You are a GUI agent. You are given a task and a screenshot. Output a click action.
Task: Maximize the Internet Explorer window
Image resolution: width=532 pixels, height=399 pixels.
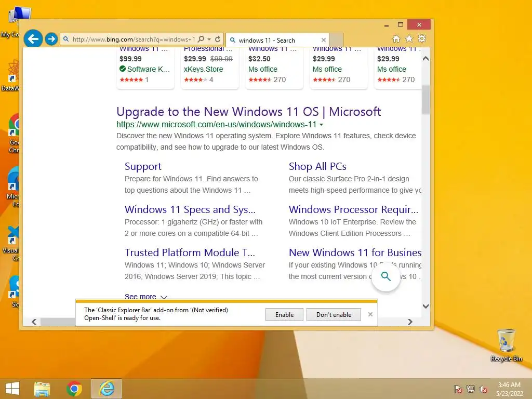401,25
